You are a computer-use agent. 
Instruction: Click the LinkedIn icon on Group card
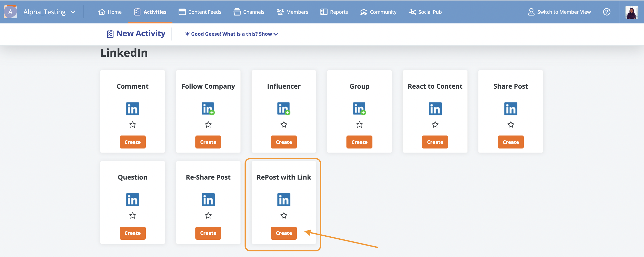click(x=359, y=109)
